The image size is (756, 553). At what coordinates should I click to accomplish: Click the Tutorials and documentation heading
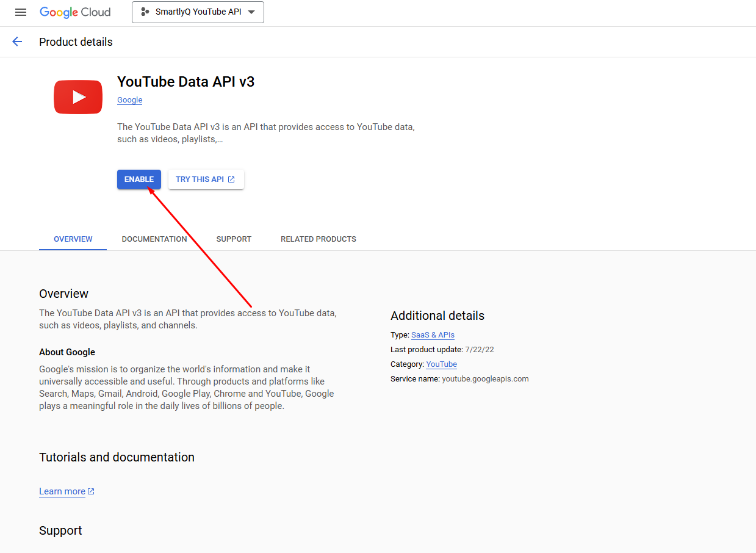tap(117, 457)
